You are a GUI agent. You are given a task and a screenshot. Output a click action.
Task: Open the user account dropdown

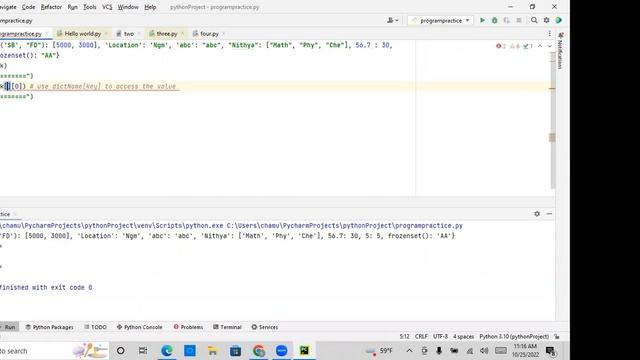click(393, 20)
